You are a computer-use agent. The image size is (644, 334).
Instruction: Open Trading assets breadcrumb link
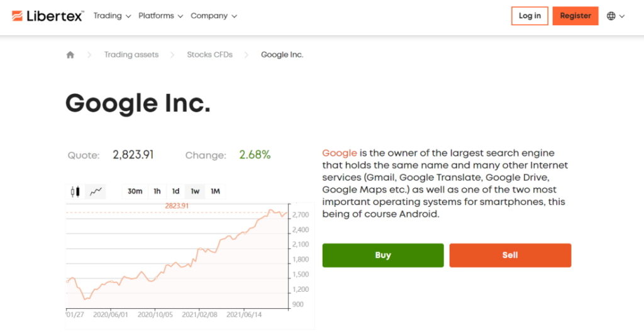point(131,55)
